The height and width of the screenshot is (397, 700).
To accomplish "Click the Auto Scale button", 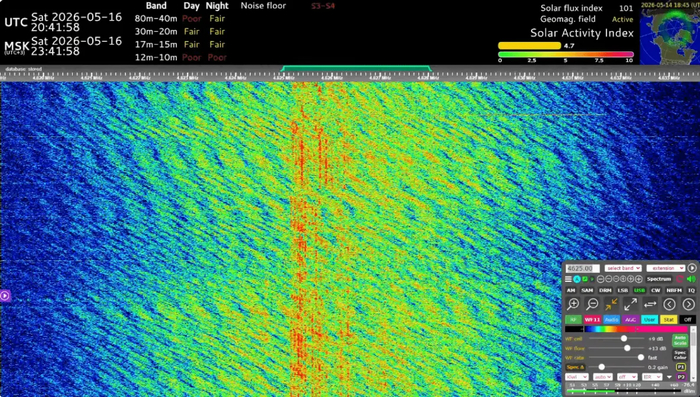I will pyautogui.click(x=680, y=341).
